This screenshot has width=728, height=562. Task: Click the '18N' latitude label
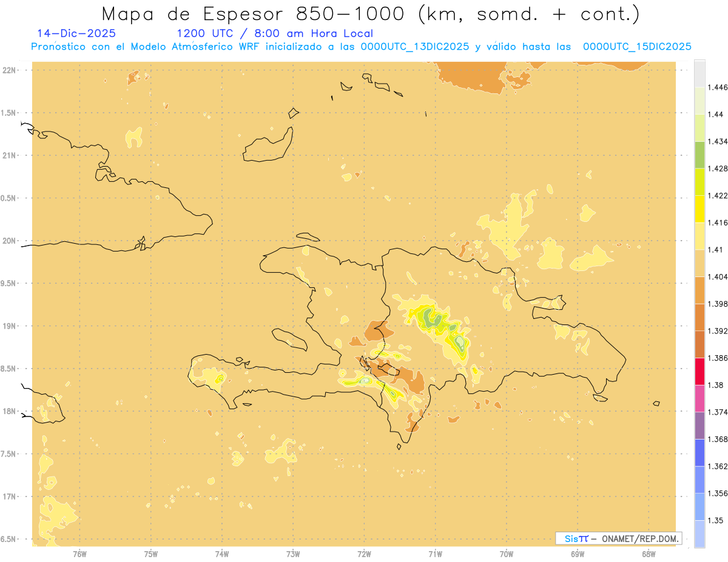tap(9, 411)
